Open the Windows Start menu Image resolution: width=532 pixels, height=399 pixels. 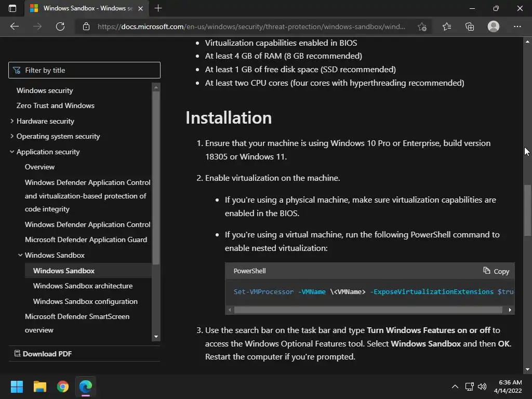pyautogui.click(x=17, y=387)
